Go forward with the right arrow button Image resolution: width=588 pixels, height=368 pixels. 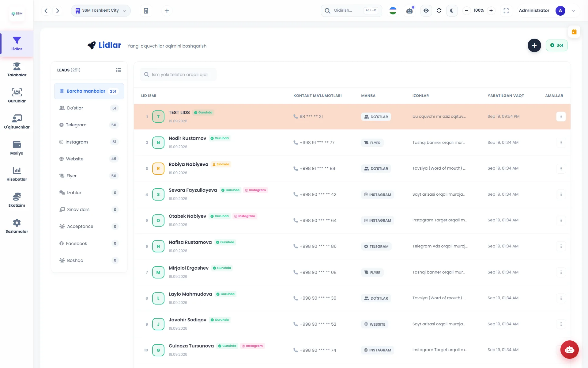coord(58,11)
